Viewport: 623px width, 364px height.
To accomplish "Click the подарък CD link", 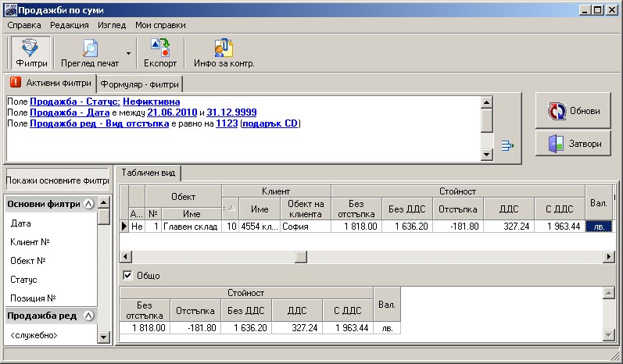I will [x=270, y=123].
